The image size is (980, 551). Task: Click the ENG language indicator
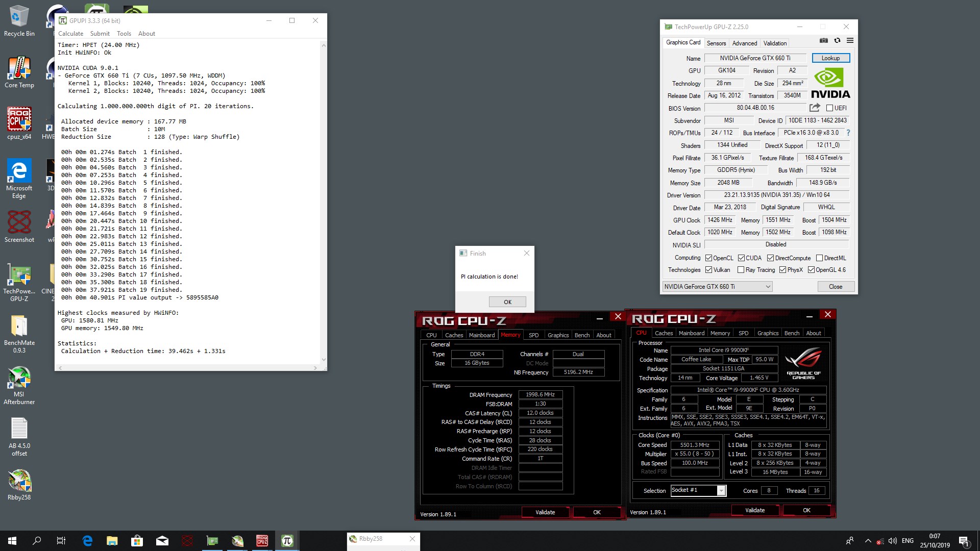(908, 541)
